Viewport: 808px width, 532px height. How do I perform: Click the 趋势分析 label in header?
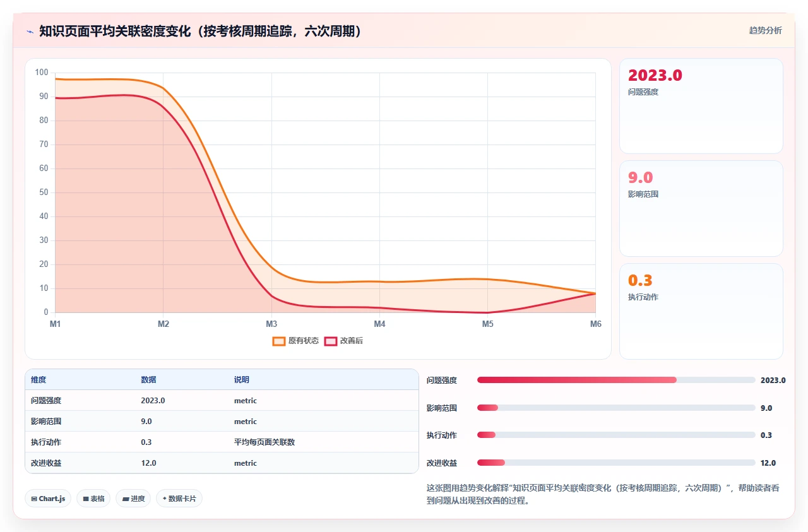coord(765,30)
